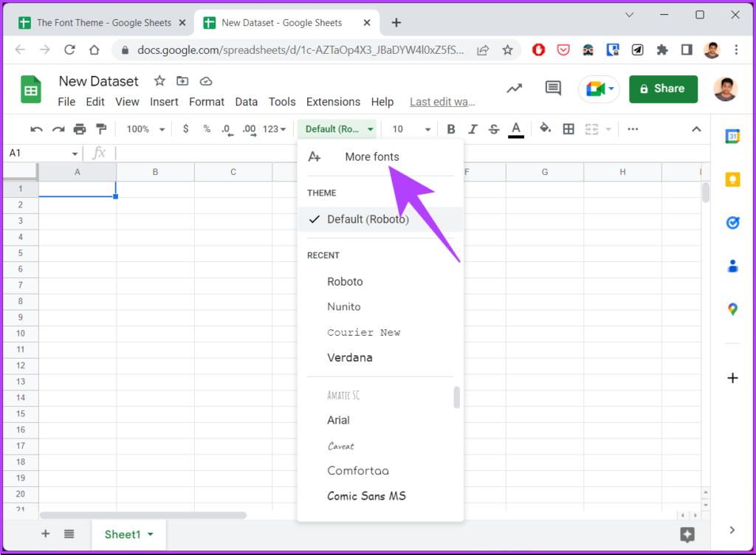Screen dimensions: 756x555
Task: Toggle italic formatting
Action: (x=473, y=129)
